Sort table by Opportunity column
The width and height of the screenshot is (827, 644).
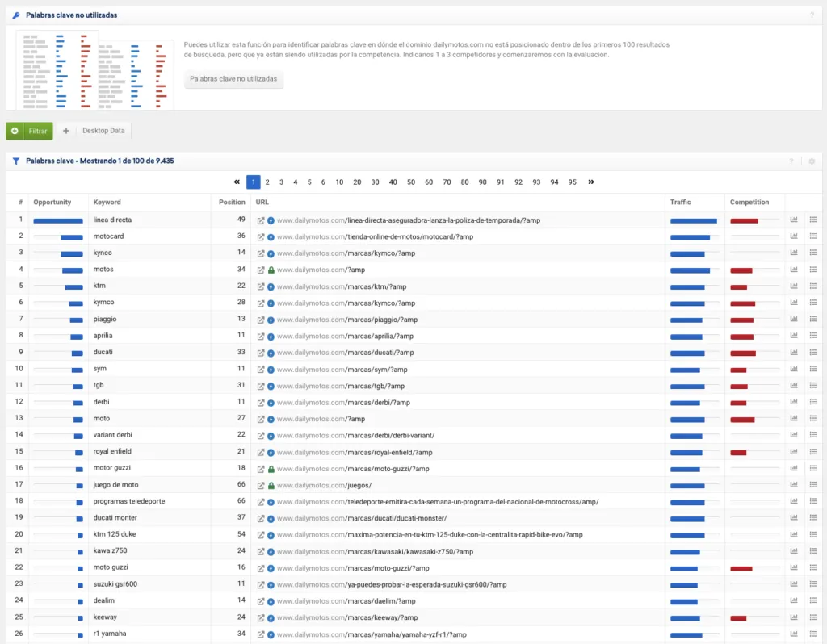tap(52, 203)
